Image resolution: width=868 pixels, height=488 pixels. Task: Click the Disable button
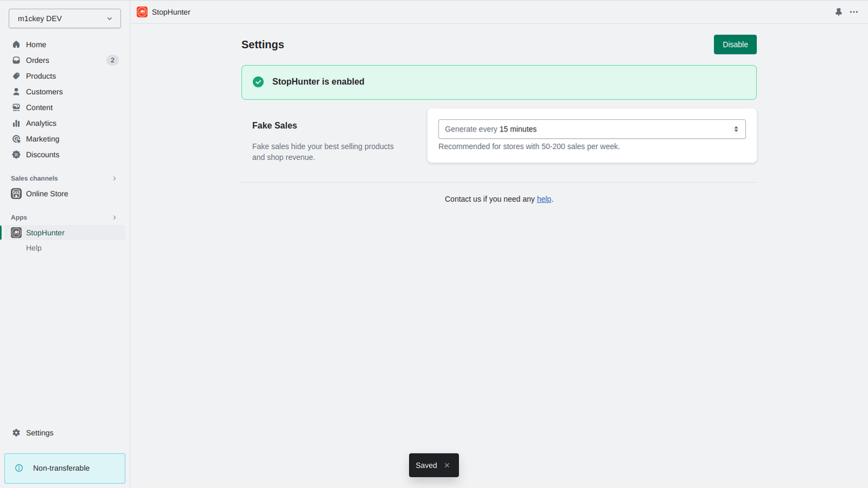point(735,45)
